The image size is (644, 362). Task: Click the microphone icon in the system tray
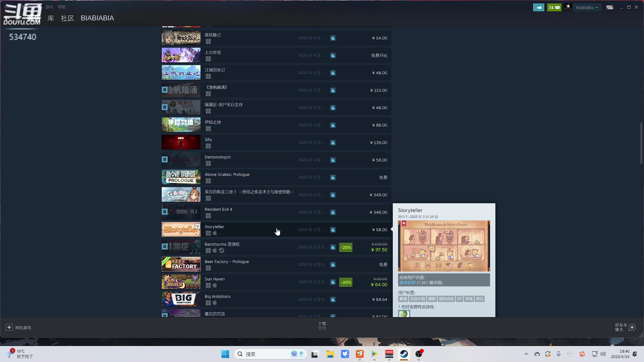click(558, 354)
